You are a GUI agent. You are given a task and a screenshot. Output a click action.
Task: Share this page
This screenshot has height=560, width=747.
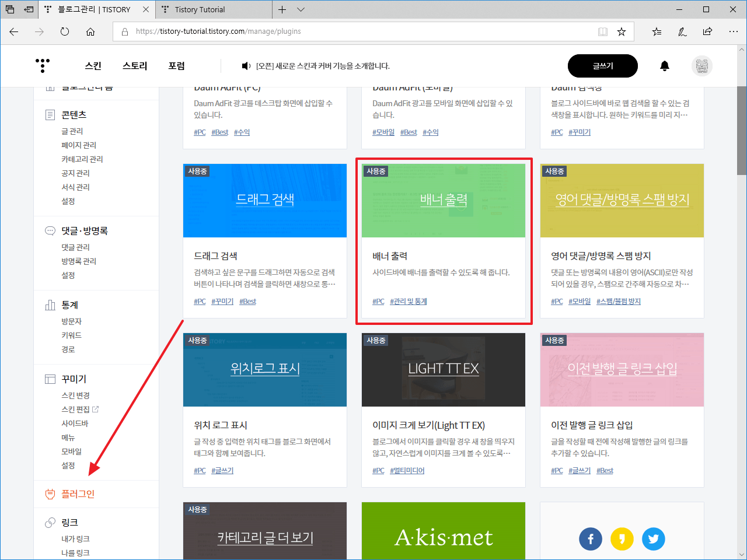point(708,32)
